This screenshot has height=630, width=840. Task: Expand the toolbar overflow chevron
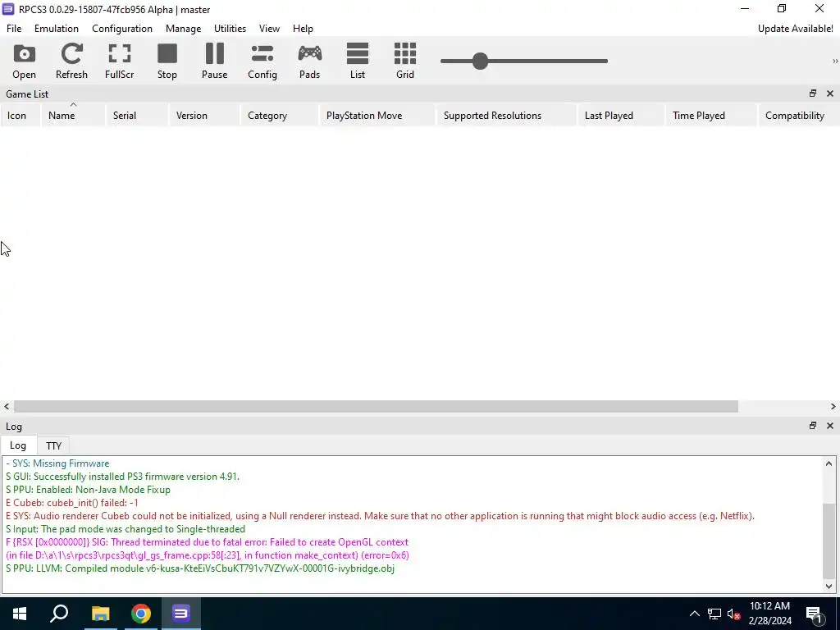click(834, 61)
